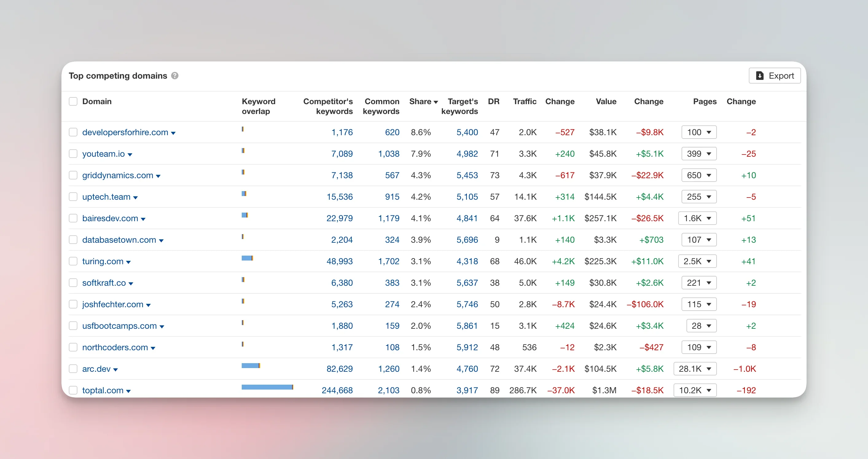Open the 10.2K pages dropdown for toptal.com

click(x=695, y=390)
